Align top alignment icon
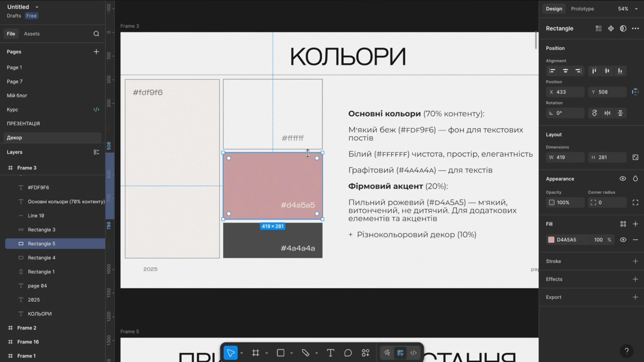 [594, 71]
